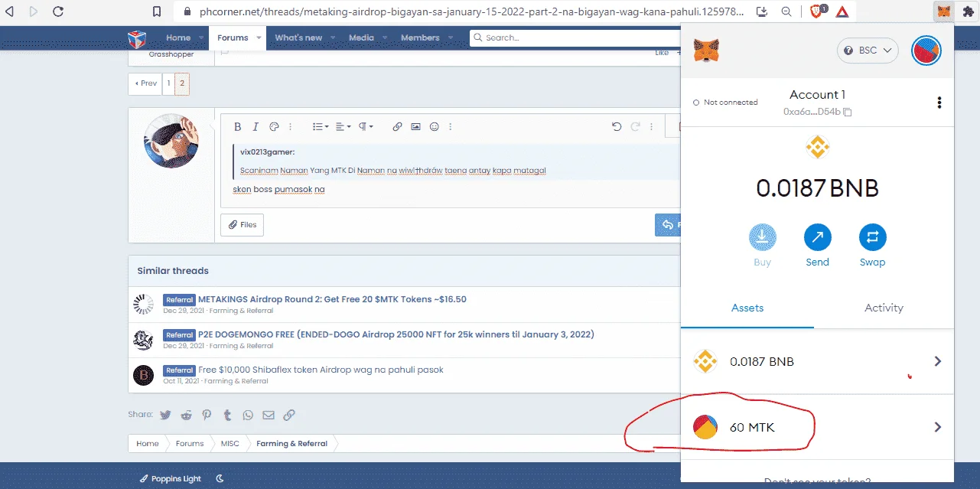Open more options next to the redo arrow
The image size is (980, 489).
(x=651, y=126)
